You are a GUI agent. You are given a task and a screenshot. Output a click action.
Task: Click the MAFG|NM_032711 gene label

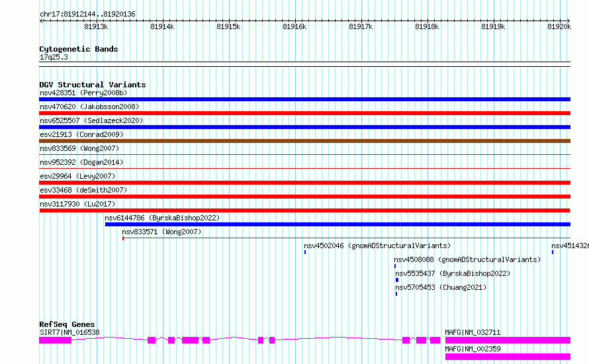point(473,332)
